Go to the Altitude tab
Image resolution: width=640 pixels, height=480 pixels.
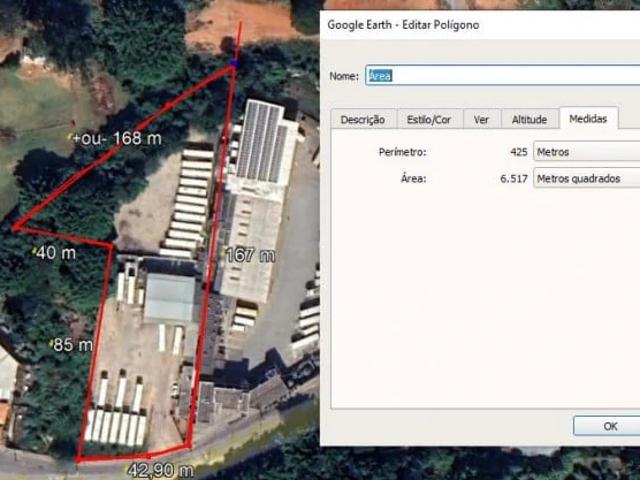(x=529, y=120)
